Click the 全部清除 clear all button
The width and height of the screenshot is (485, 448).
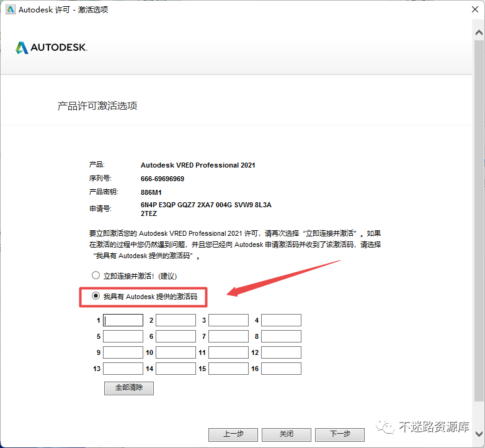click(x=129, y=388)
